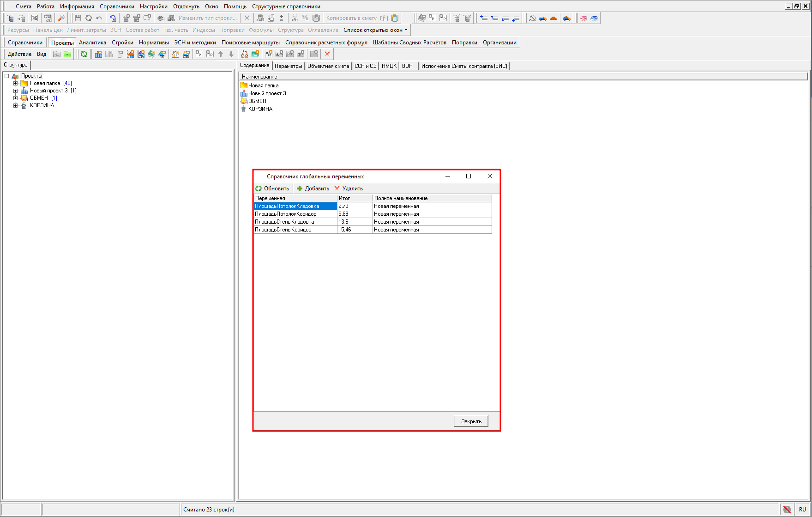812x517 pixels.
Task: Click the red X delete icon in the projects toolbar
Action: 327,54
